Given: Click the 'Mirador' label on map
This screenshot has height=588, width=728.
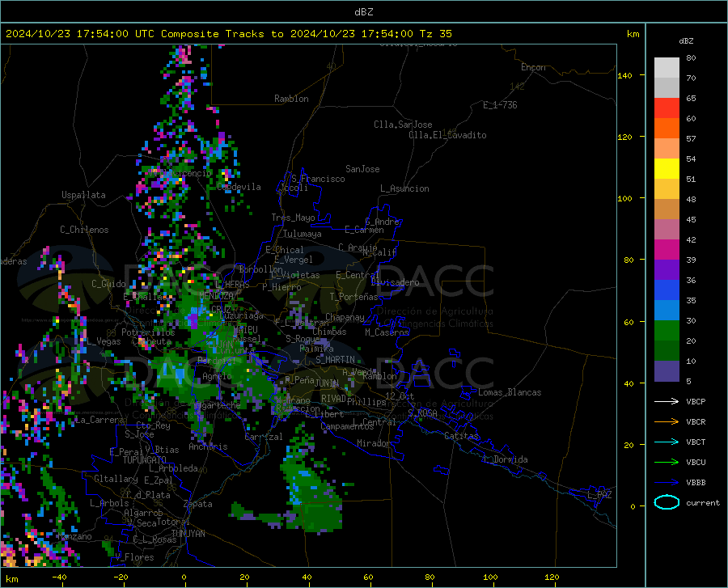Looking at the screenshot, I should coord(373,443).
